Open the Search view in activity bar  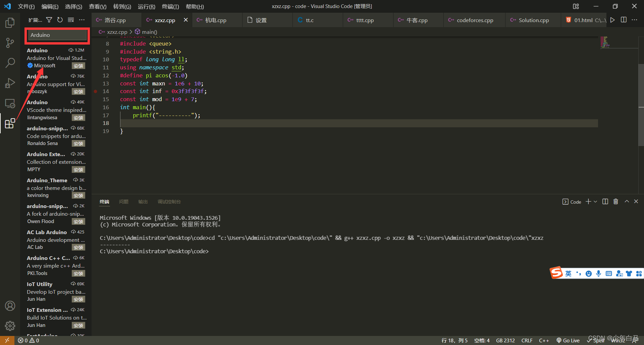tap(10, 63)
